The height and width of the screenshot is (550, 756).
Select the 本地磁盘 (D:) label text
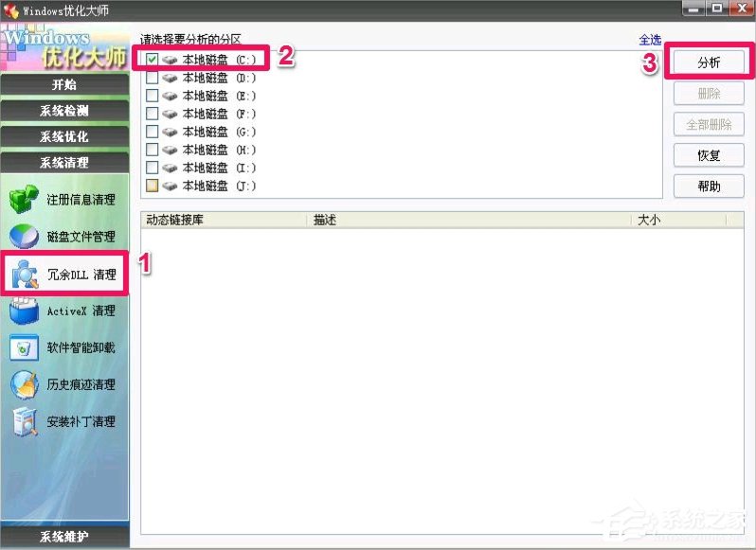[x=219, y=78]
